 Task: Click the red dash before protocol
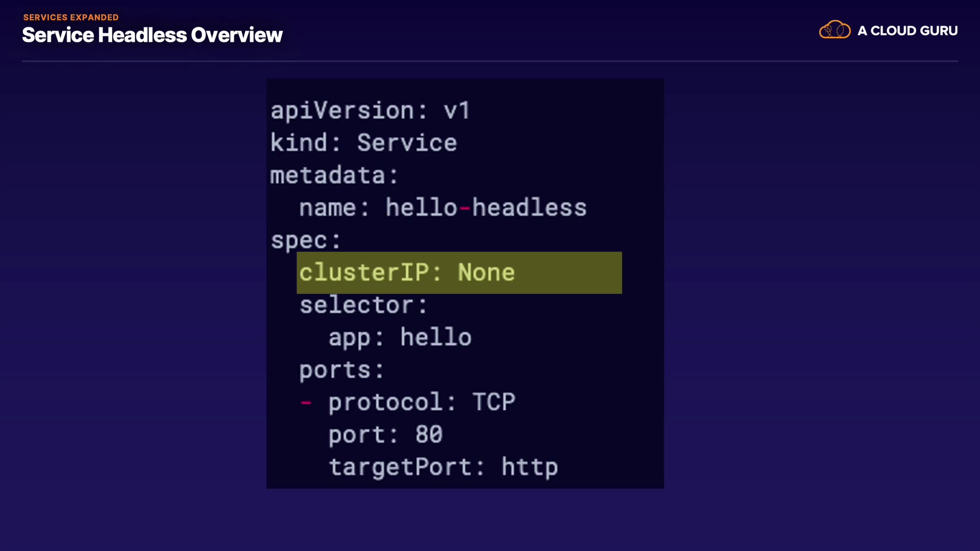tap(306, 403)
